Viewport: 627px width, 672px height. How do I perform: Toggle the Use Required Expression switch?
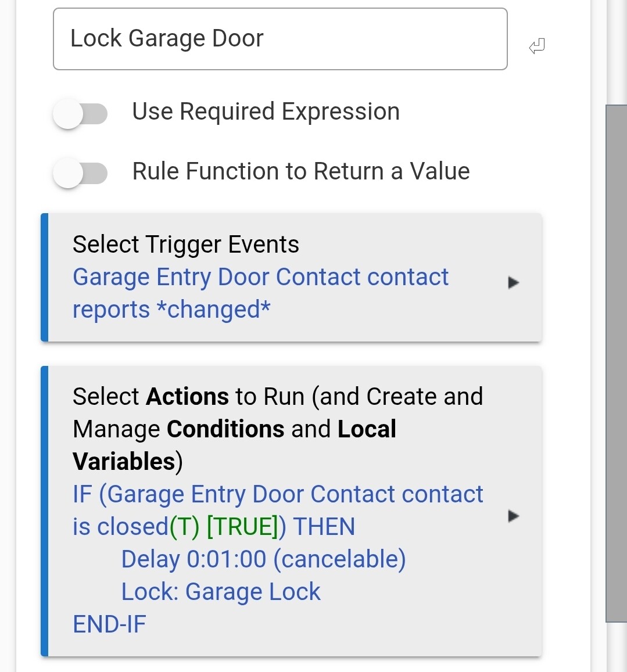80,113
